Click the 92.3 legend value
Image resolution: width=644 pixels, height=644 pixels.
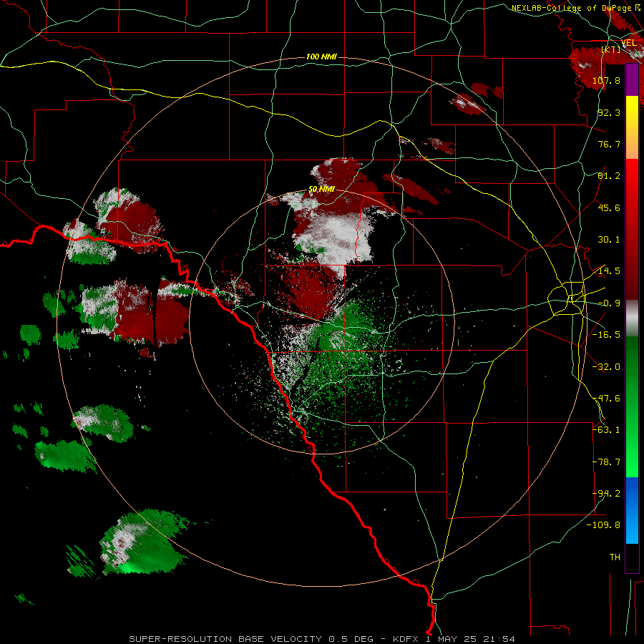pos(609,112)
